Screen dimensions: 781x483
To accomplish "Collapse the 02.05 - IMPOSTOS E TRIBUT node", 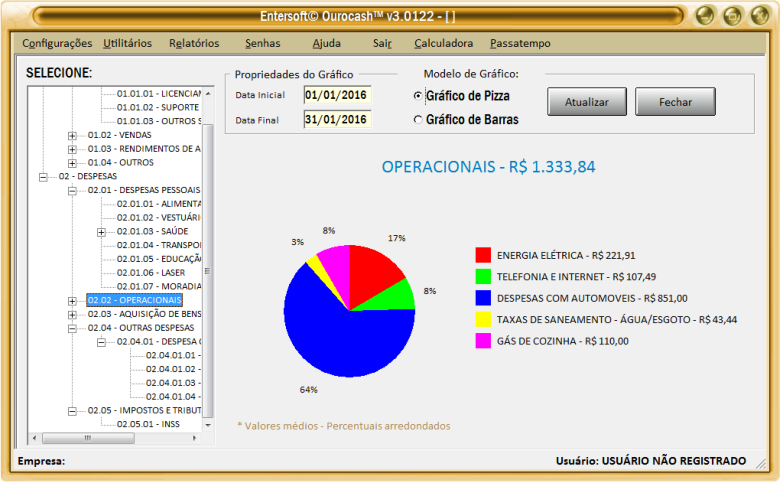I will (x=72, y=411).
